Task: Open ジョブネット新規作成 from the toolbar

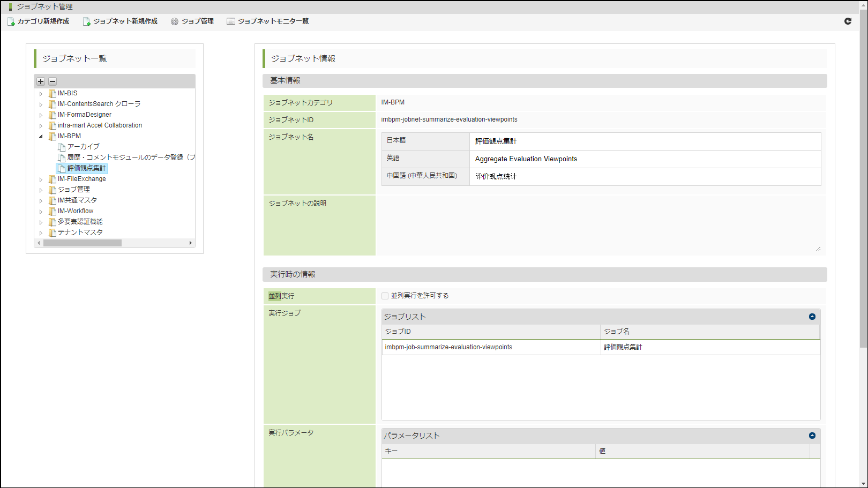Action: 120,21
